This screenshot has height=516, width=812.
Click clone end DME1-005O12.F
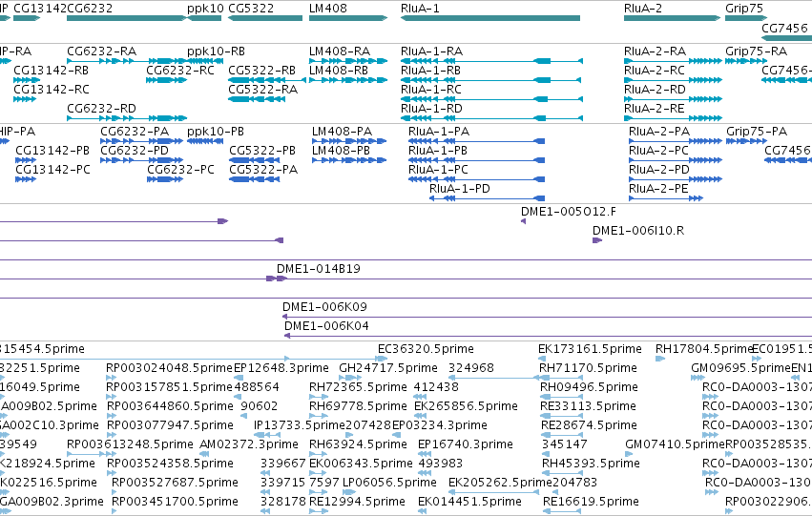[523, 221]
